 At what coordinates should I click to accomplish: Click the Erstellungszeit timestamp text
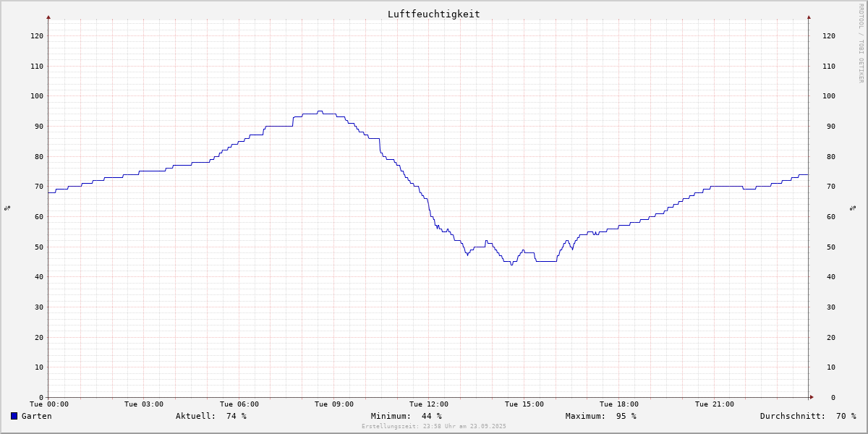[x=433, y=427]
